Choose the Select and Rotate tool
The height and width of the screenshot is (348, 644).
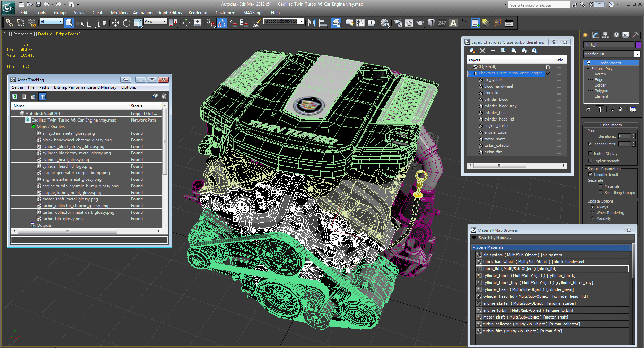(x=127, y=23)
